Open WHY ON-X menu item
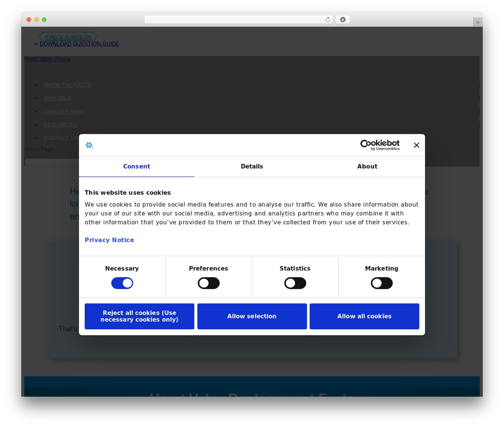The height and width of the screenshot is (427, 504). [57, 98]
